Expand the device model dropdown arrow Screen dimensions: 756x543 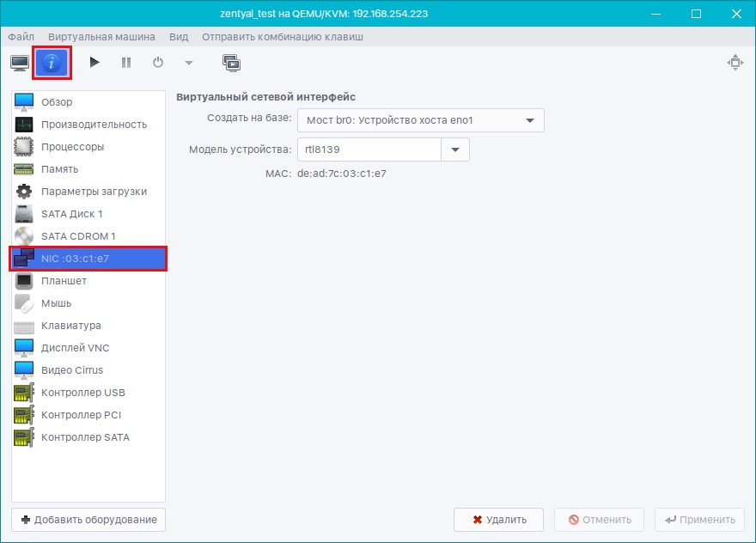(454, 149)
